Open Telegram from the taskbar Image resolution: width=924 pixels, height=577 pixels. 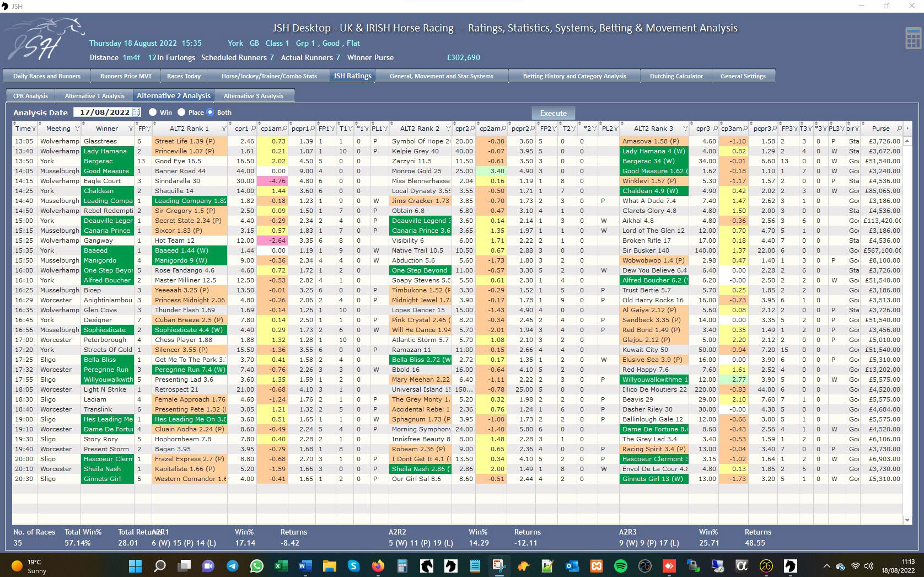(x=232, y=565)
